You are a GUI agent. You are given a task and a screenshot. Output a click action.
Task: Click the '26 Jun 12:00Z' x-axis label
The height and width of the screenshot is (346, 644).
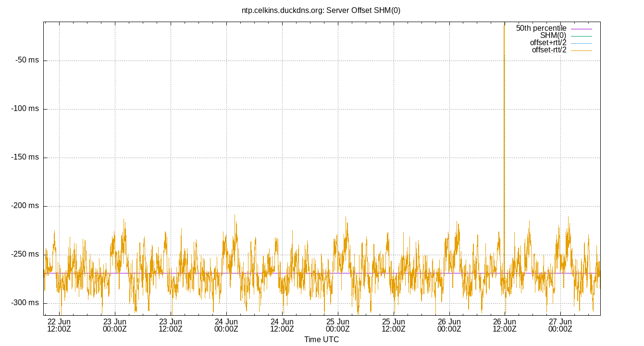tap(505, 325)
